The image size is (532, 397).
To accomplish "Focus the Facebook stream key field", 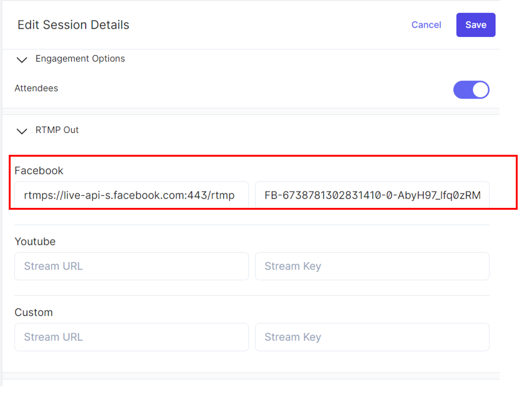I will coord(372,195).
